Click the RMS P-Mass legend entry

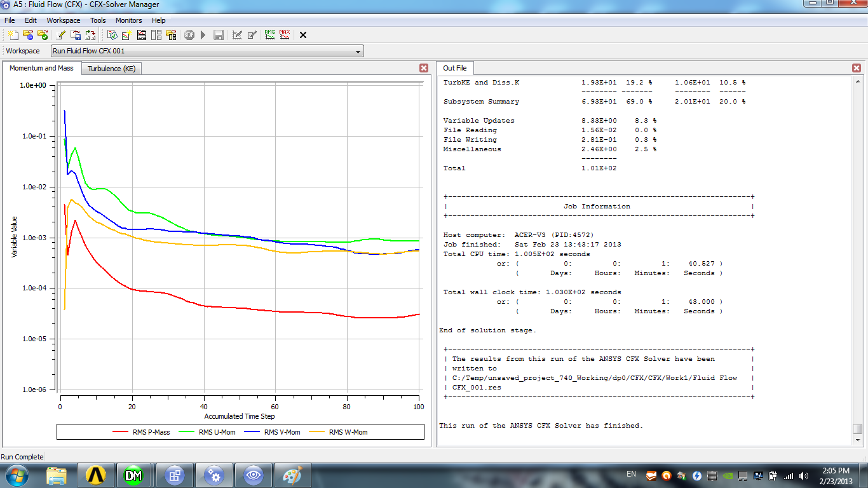point(142,432)
